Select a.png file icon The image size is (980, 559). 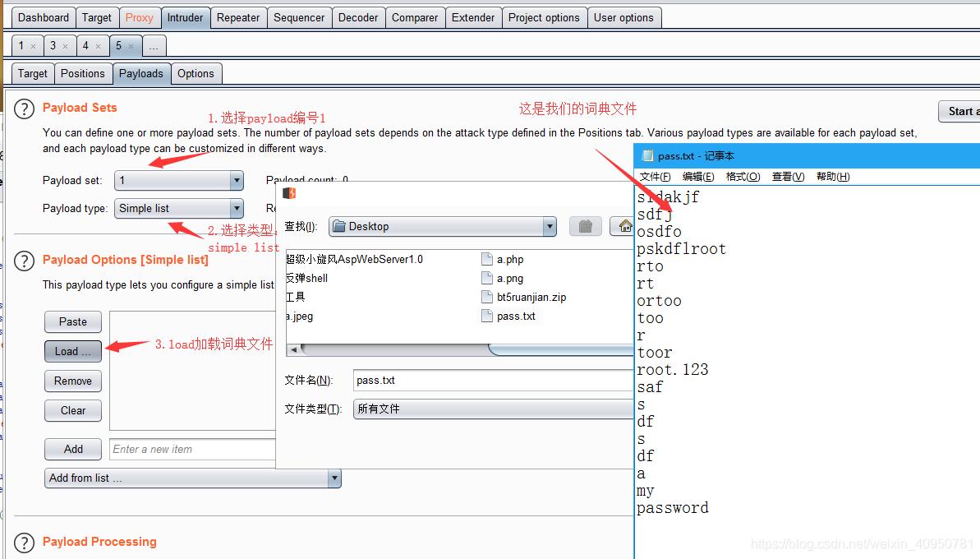(x=487, y=278)
